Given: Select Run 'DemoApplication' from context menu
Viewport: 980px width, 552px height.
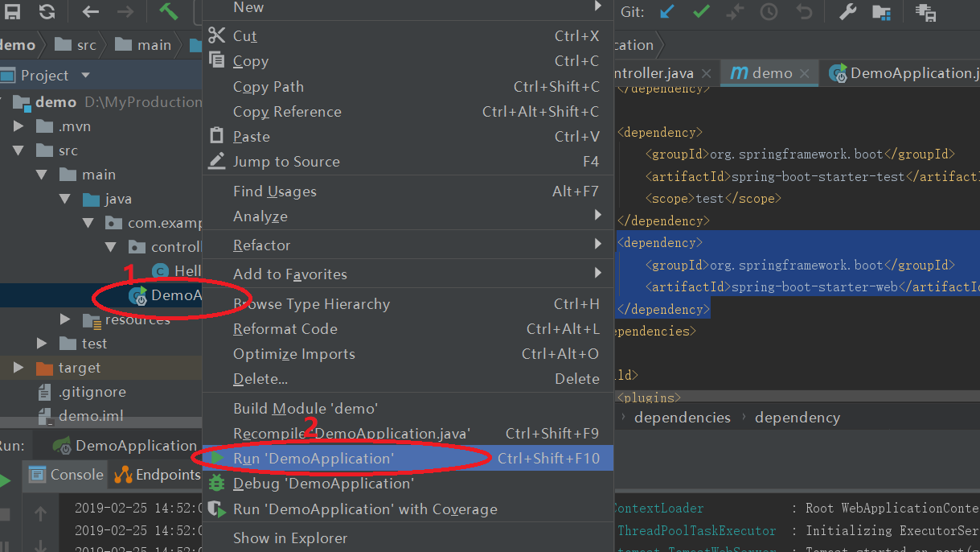Looking at the screenshot, I should pos(314,459).
